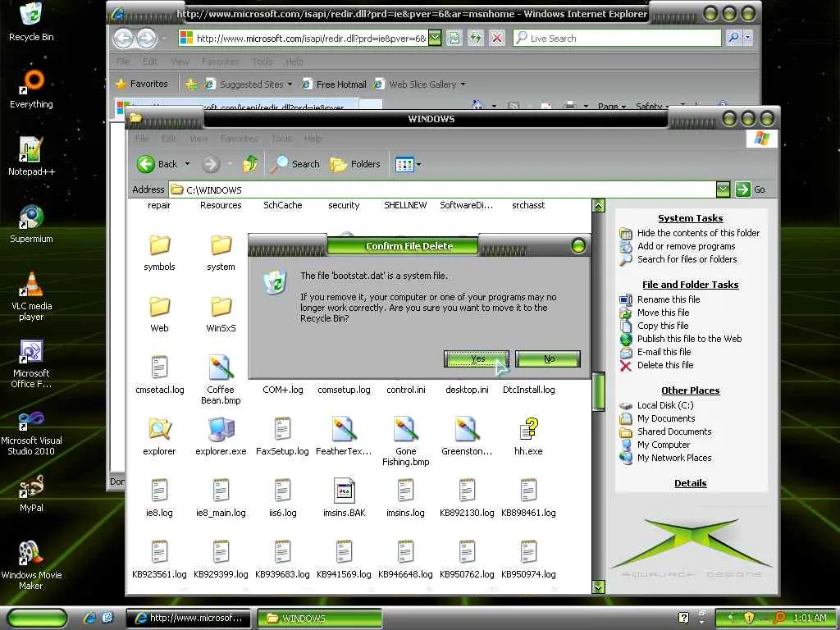Select the KB892130.log file
The width and height of the screenshot is (840, 630).
pyautogui.click(x=467, y=498)
